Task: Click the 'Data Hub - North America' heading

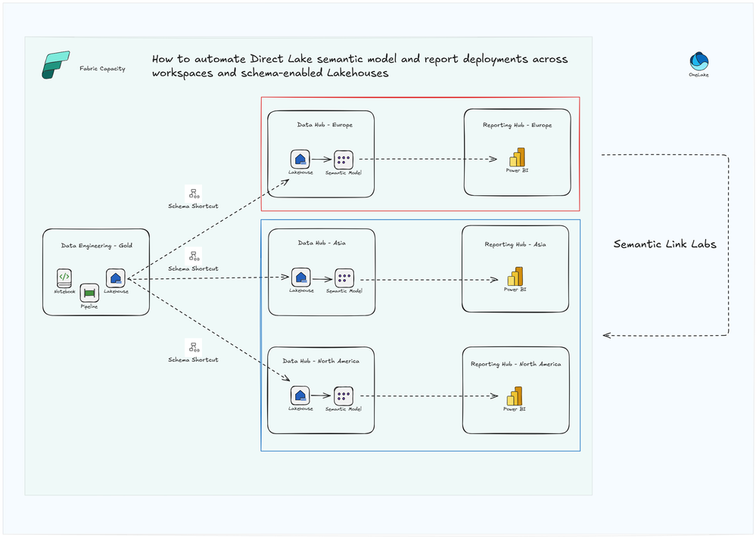Action: (321, 361)
